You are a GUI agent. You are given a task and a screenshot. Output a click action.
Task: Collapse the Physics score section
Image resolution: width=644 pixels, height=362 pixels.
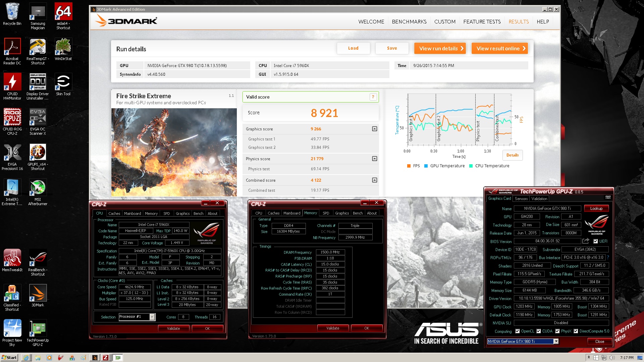tap(375, 159)
